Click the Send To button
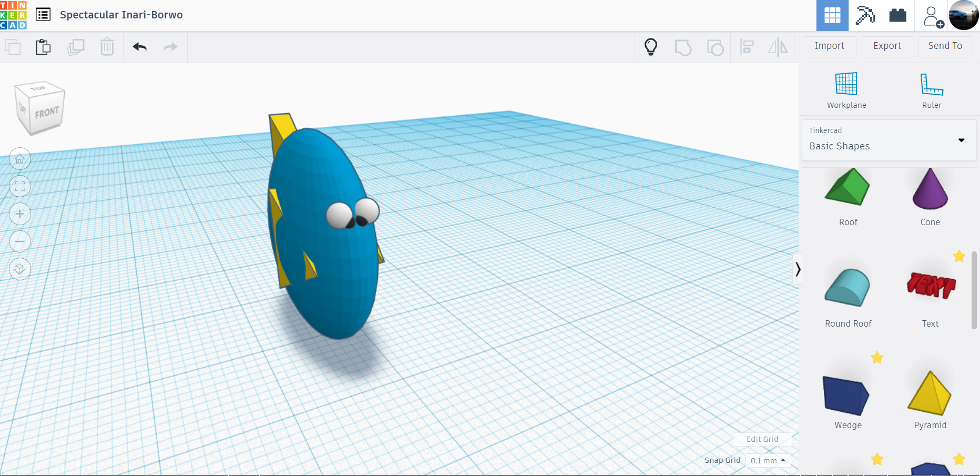Screen dimensions: 980x476 coord(945,46)
